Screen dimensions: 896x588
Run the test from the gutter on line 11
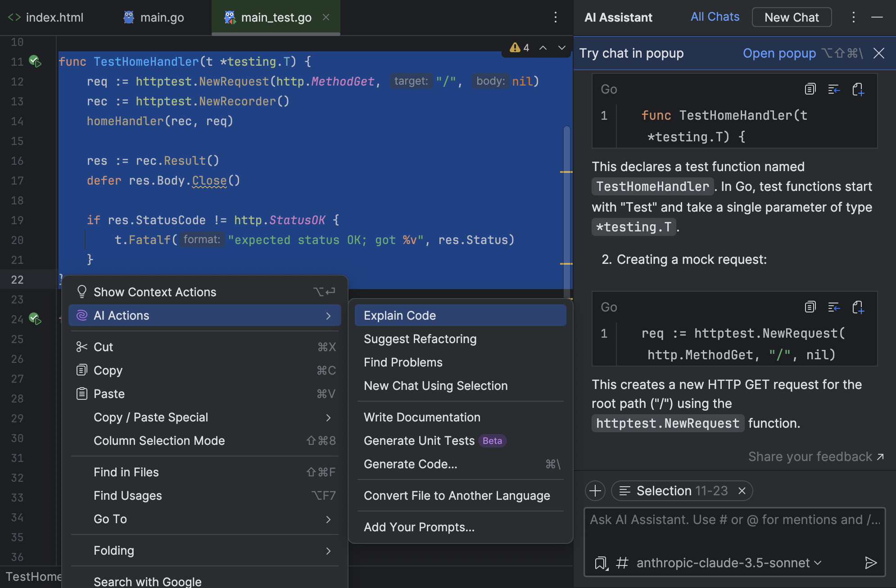click(x=35, y=61)
